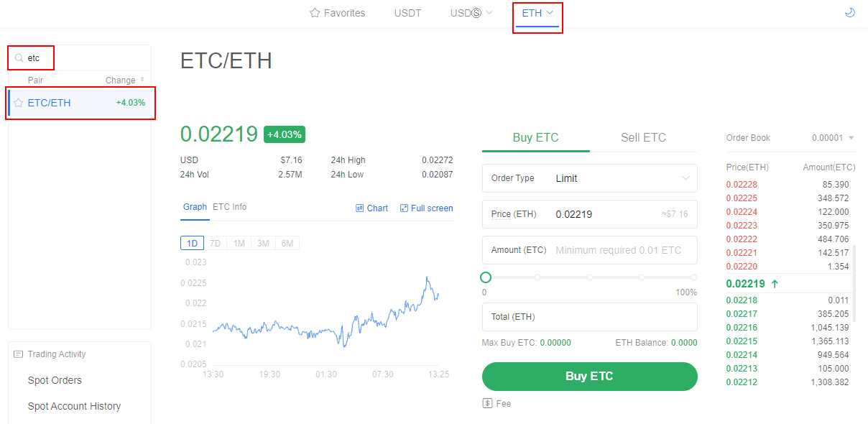The width and height of the screenshot is (868, 424).
Task: Click the Favorites star at the top
Action: click(x=314, y=12)
